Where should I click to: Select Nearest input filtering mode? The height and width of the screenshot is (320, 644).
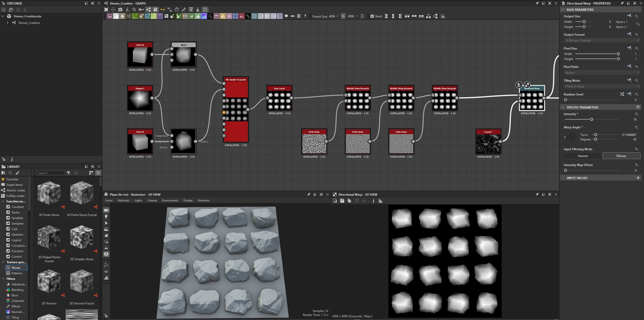coord(583,156)
